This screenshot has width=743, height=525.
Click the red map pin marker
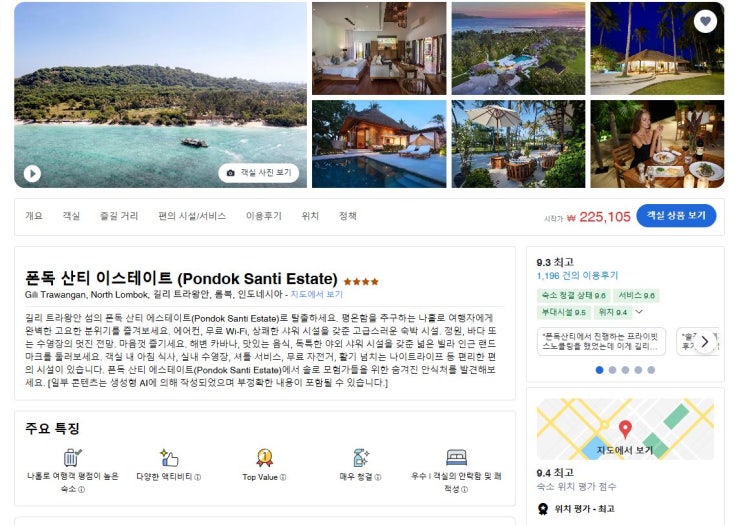coord(625,429)
